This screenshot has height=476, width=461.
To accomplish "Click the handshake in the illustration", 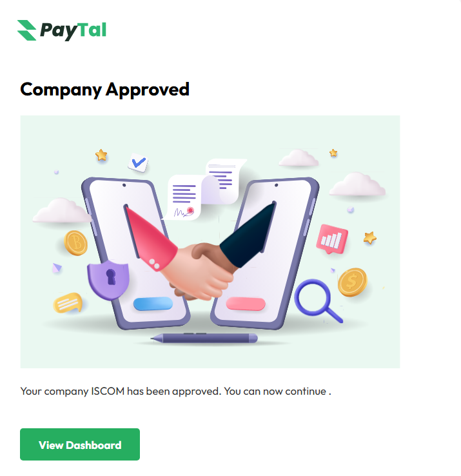I will click(x=201, y=270).
